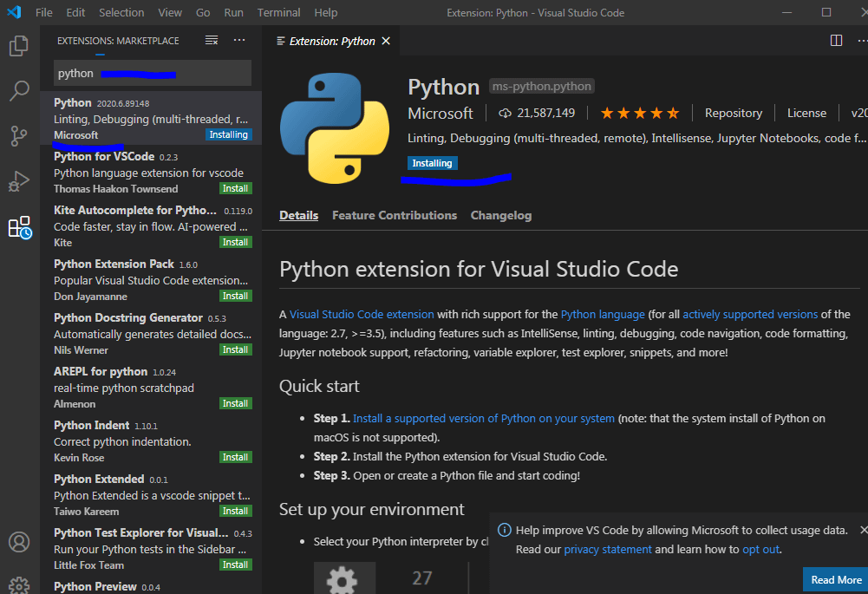Open the Source Control view

pyautogui.click(x=19, y=136)
